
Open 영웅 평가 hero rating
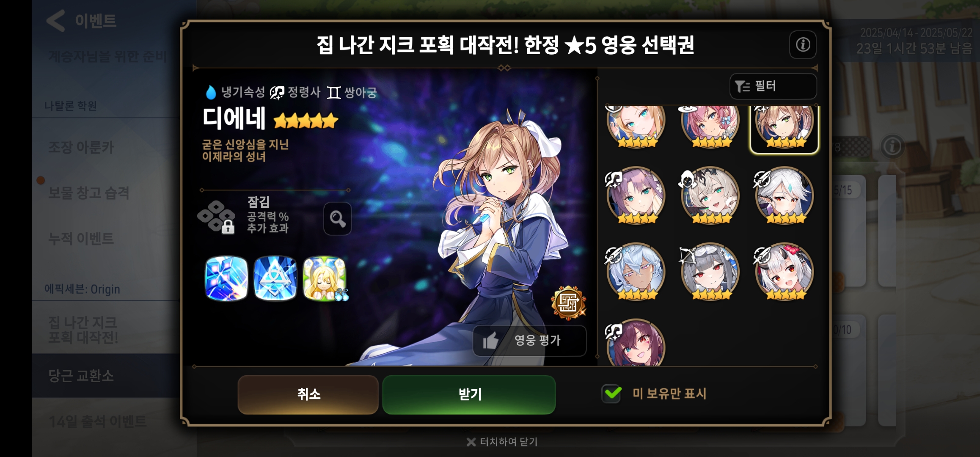click(529, 341)
